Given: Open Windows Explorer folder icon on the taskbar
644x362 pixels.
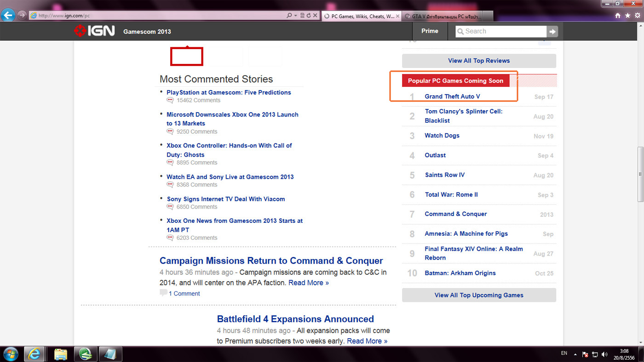Looking at the screenshot, I should tap(61, 354).
